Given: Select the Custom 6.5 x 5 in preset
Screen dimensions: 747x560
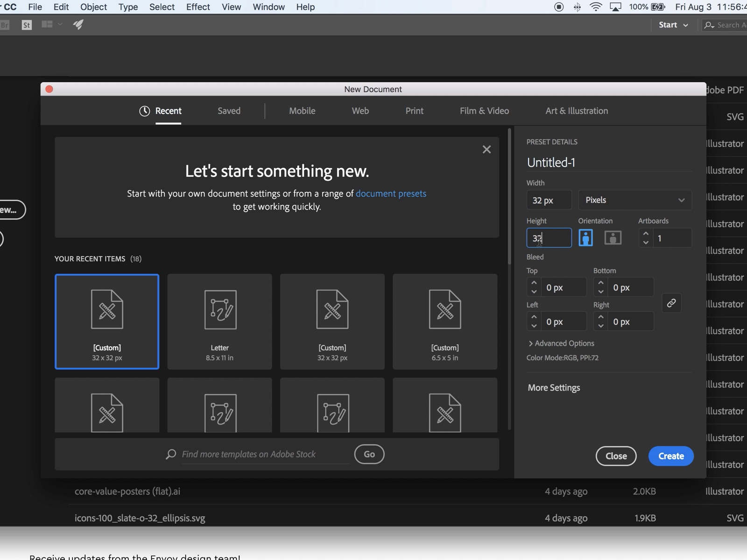Looking at the screenshot, I should coord(445,322).
